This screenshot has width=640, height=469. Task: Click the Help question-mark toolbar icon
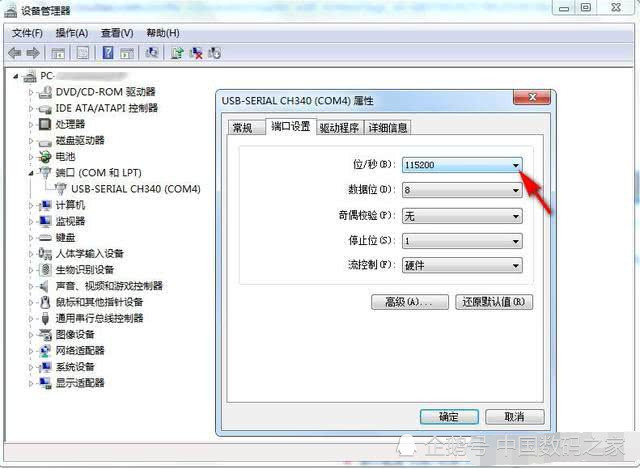108,53
